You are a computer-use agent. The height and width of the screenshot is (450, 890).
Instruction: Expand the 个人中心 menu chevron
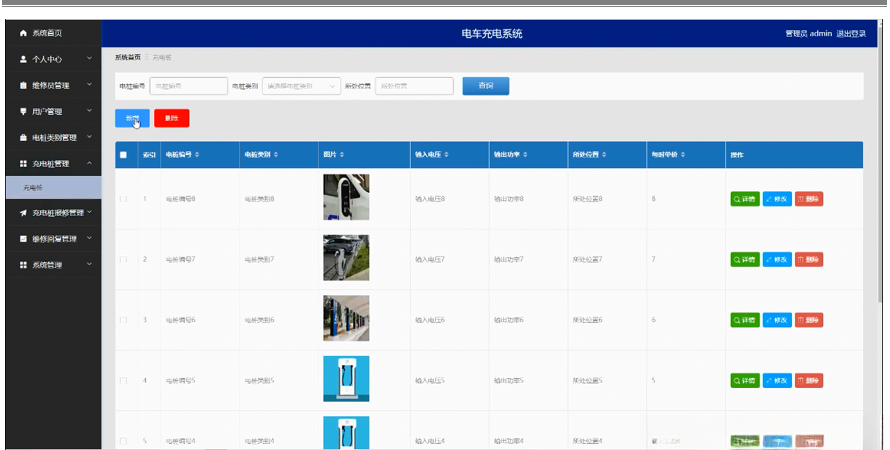click(x=89, y=58)
